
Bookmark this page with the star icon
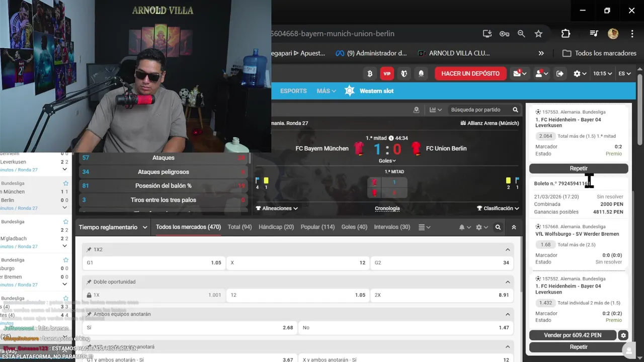point(538,34)
